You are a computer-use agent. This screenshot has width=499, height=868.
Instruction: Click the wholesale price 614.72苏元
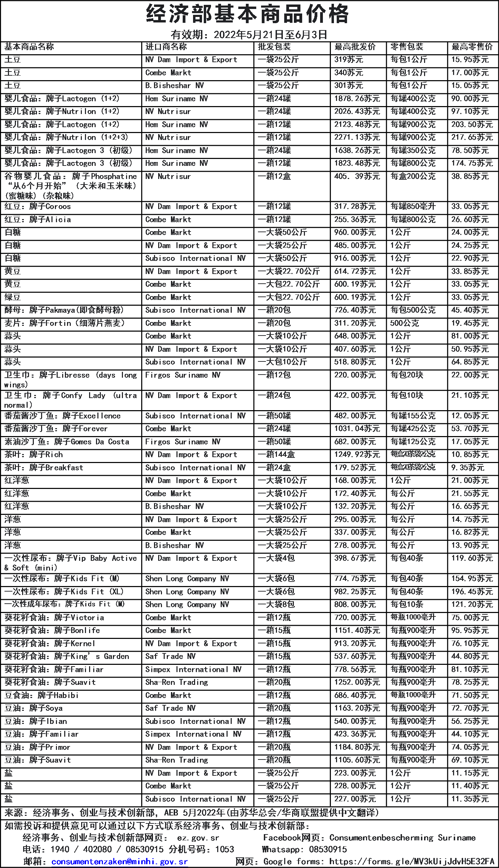355,271
